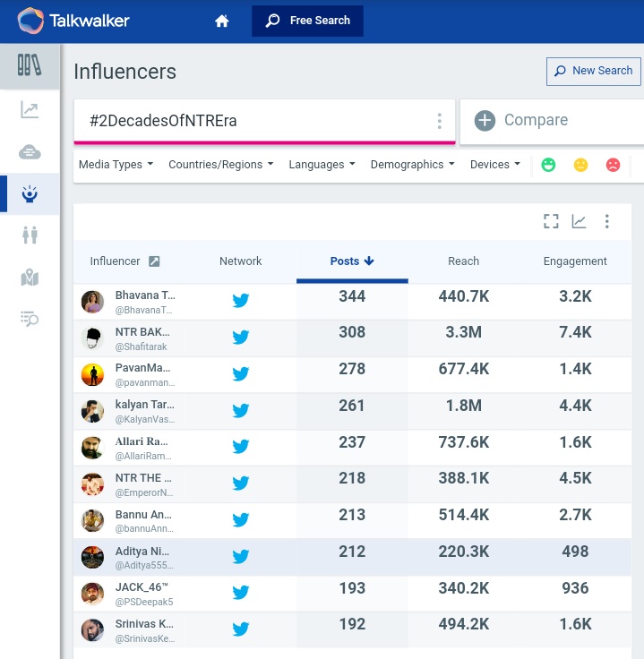The width and height of the screenshot is (644, 659).
Task: Open the search query options menu dots
Action: click(439, 121)
